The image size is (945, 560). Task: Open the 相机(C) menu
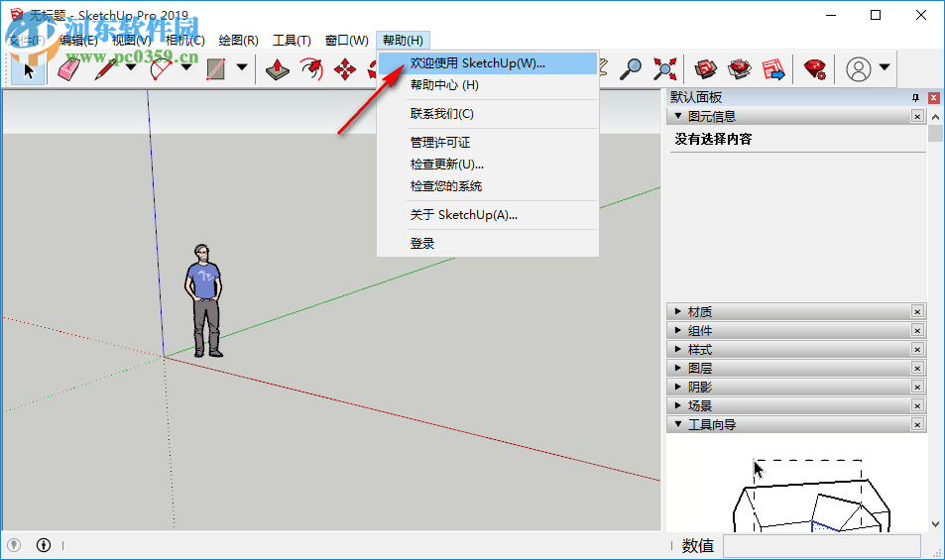pos(185,41)
